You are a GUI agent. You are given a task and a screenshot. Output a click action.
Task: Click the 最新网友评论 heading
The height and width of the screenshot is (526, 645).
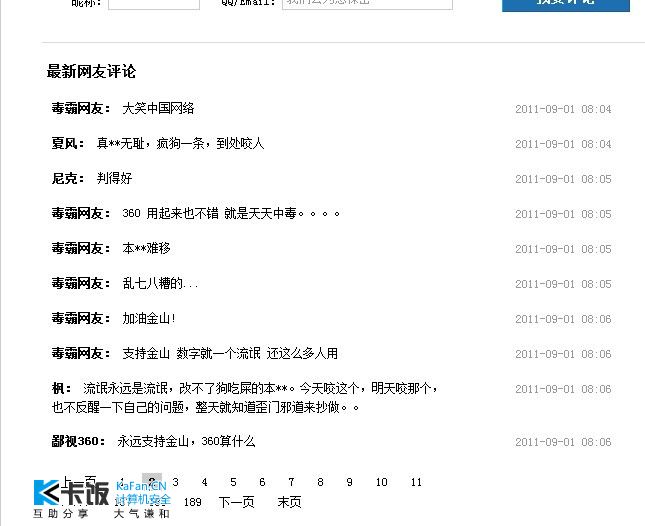click(91, 71)
